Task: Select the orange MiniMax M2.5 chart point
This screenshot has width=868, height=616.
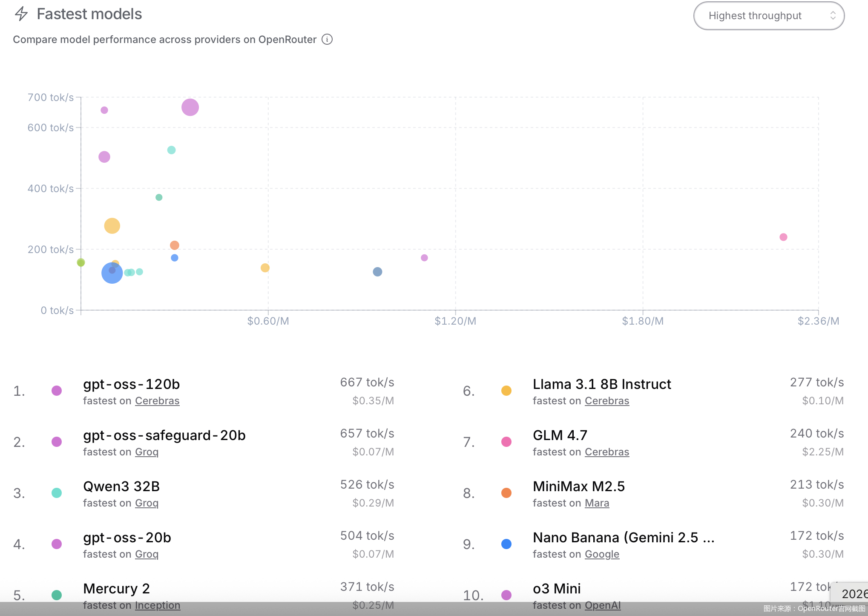Action: (x=174, y=245)
